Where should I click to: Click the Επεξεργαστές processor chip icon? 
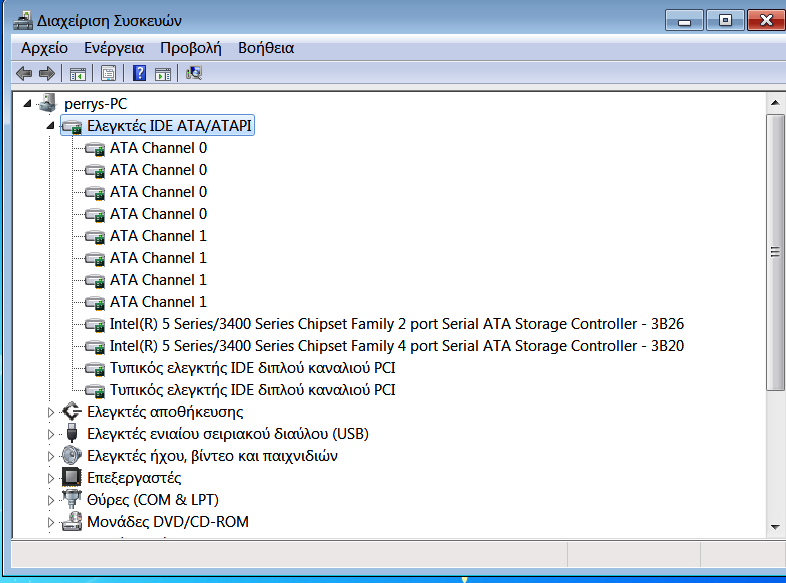pos(71,477)
